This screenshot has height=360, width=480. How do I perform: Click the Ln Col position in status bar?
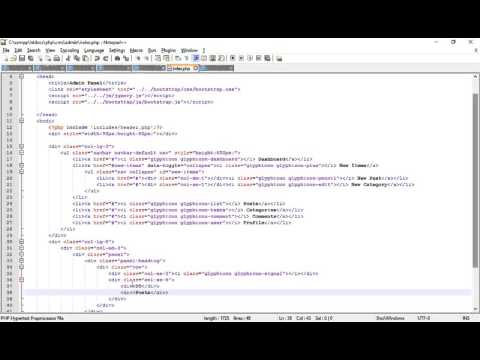point(305,318)
